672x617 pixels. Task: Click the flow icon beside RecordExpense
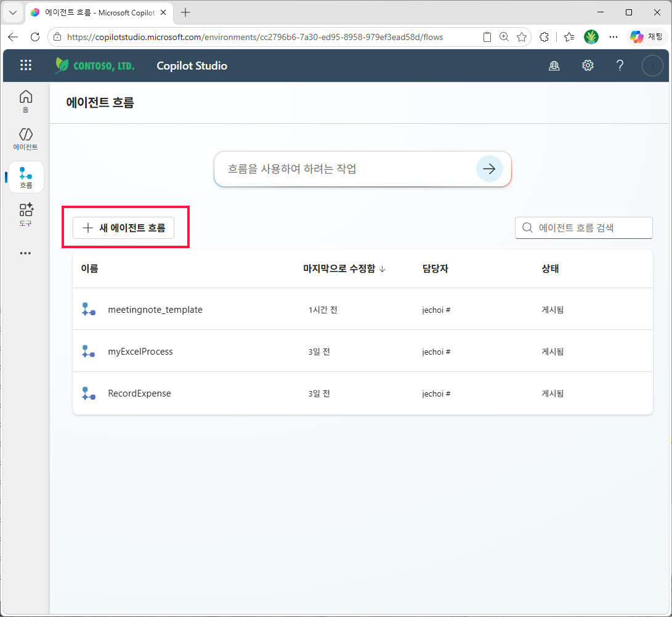[88, 393]
